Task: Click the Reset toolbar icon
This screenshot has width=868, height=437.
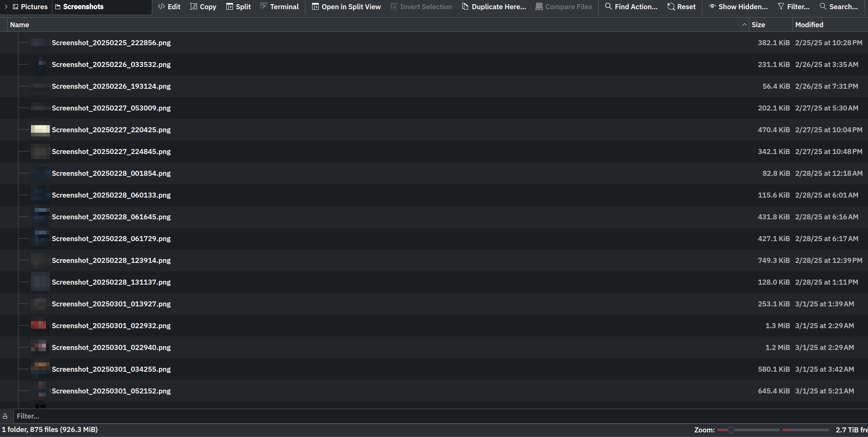Action: tap(681, 6)
